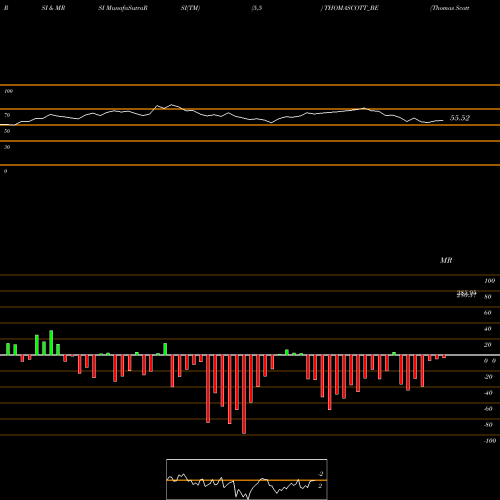Select the 'SI MunafaSutraR' header text
Image resolution: width=500 pixels, height=500 pixels.
click(x=123, y=8)
